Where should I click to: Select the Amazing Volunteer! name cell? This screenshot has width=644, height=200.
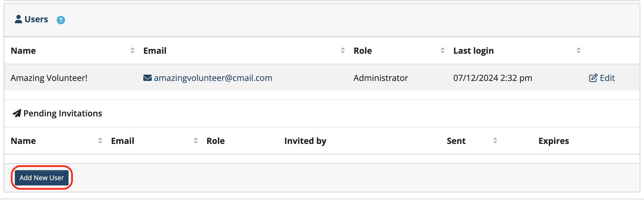click(49, 78)
